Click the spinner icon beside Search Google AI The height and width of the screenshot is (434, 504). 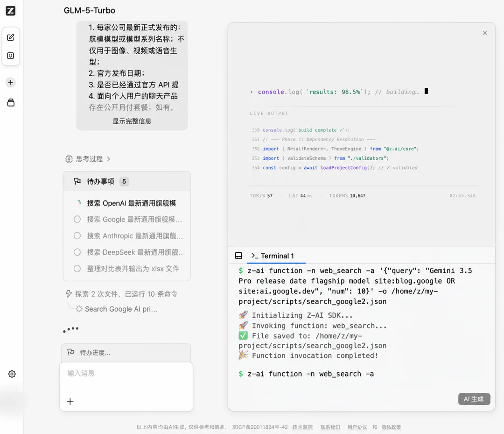coord(79,309)
